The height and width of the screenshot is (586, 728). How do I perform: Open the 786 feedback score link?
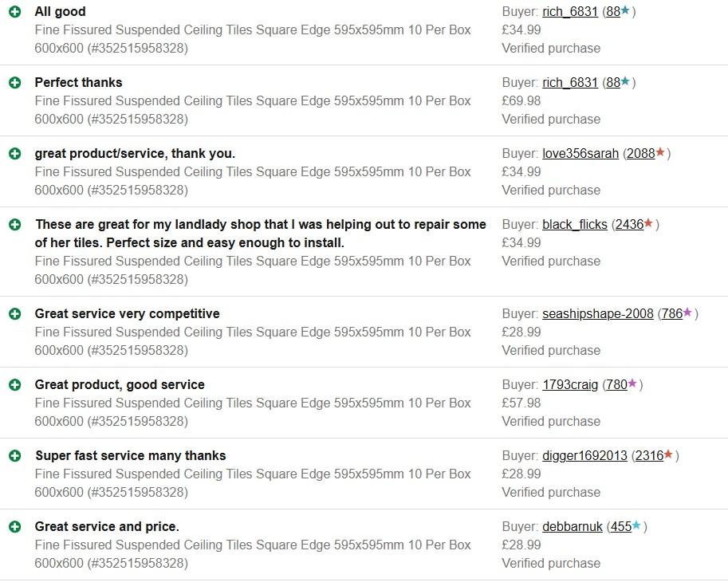click(672, 314)
